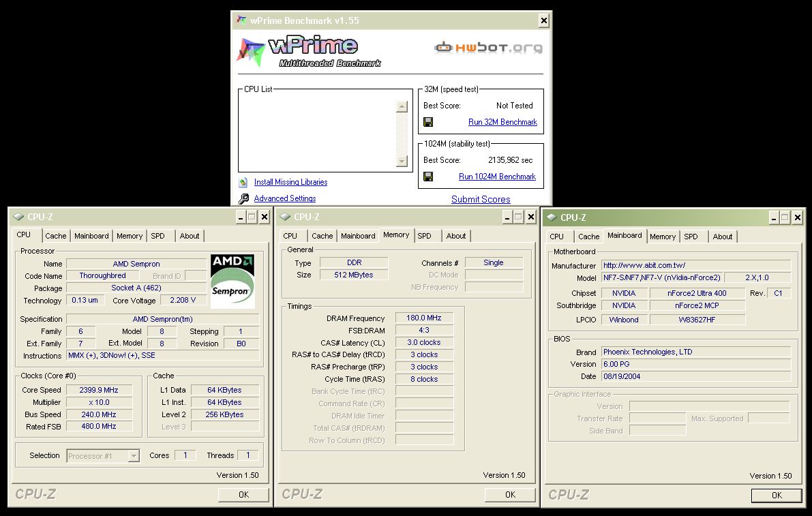Minimize the left CPU-Z window
The width and height of the screenshot is (812, 516).
[x=241, y=217]
